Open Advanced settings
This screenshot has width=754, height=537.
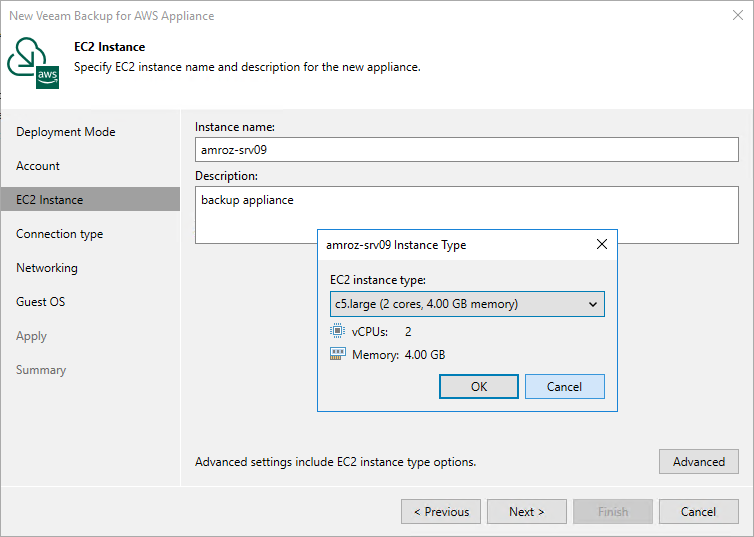pos(699,462)
